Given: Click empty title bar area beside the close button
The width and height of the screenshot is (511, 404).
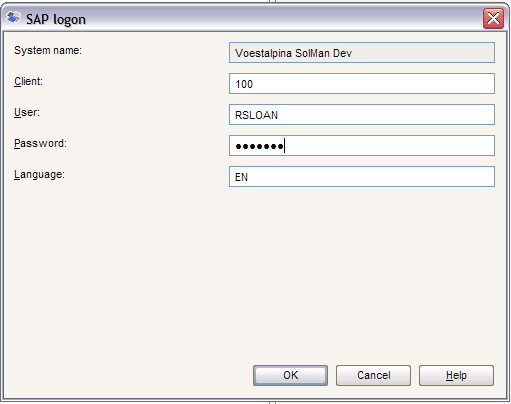Looking at the screenshot, I should coord(283,19).
